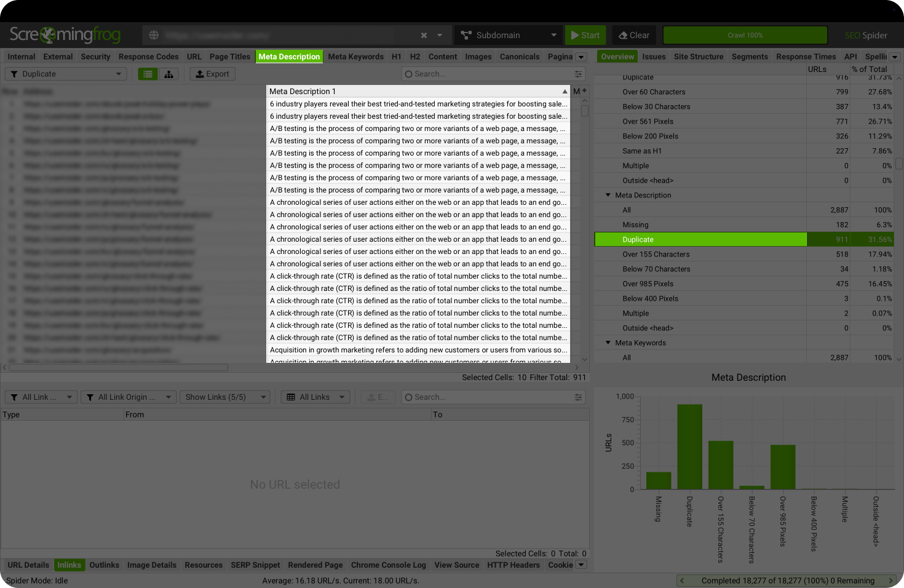Open the Canonicals tab

tap(520, 57)
